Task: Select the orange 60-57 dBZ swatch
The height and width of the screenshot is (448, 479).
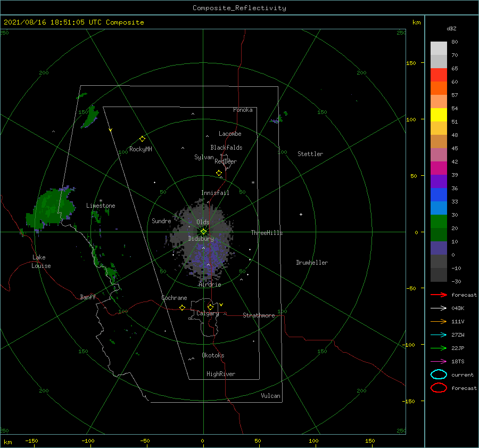Action: tap(439, 88)
